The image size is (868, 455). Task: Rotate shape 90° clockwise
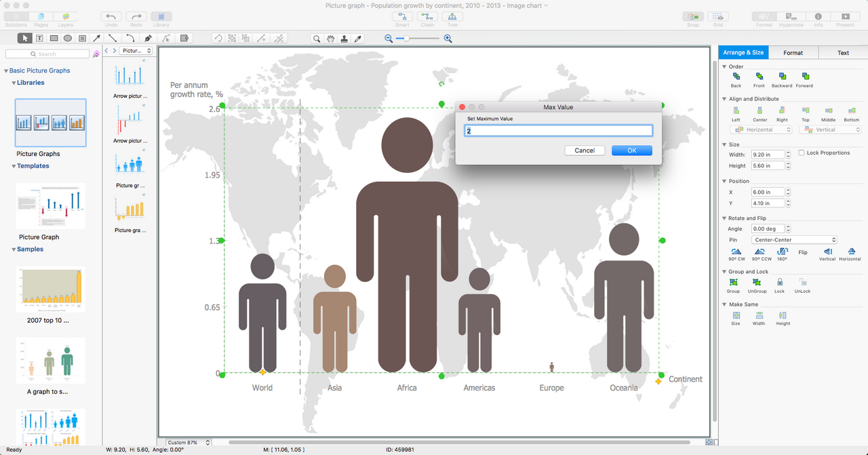[736, 252]
